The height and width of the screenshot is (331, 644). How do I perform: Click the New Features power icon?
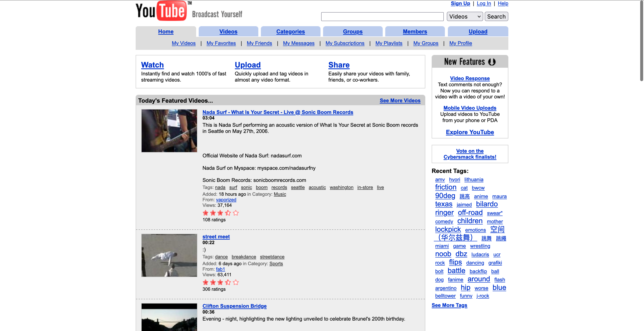(x=492, y=62)
